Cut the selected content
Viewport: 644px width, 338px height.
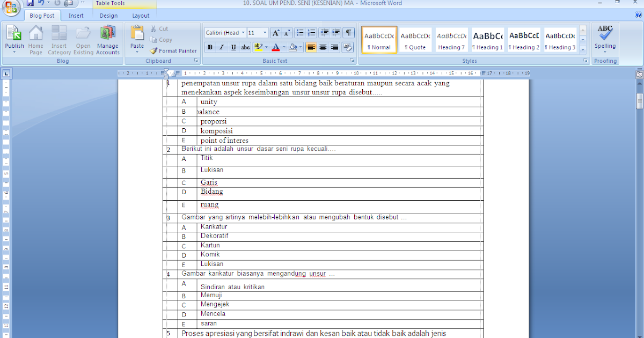(159, 29)
